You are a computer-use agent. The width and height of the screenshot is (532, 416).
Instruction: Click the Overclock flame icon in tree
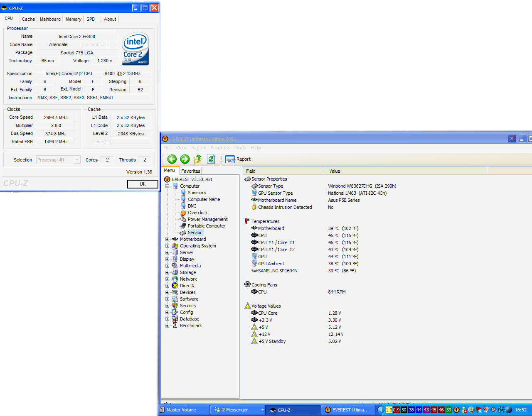click(x=183, y=213)
